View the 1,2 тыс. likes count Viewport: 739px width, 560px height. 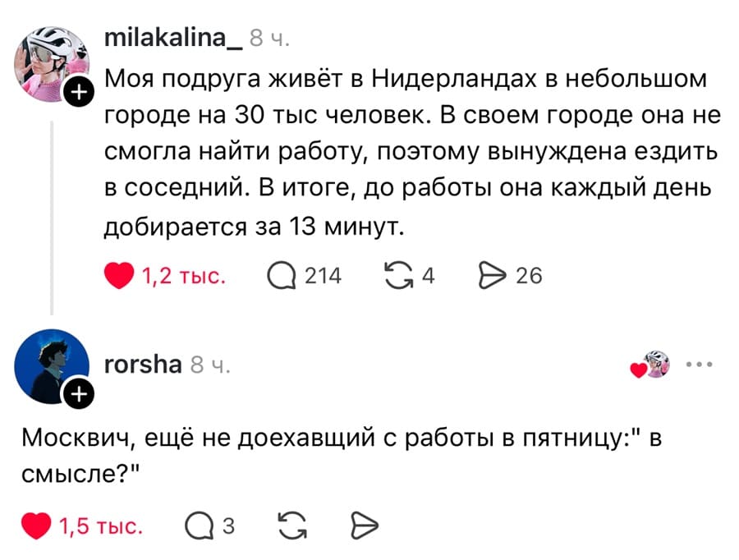182,276
